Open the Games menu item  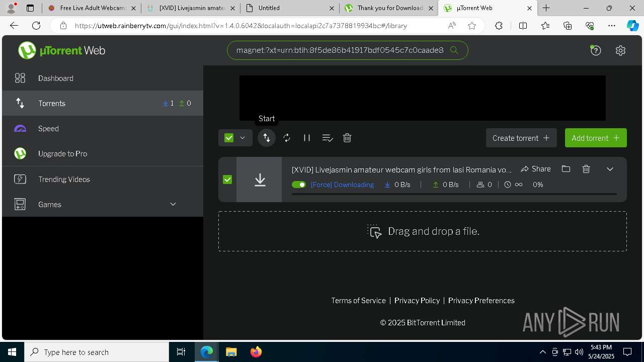[x=103, y=204]
